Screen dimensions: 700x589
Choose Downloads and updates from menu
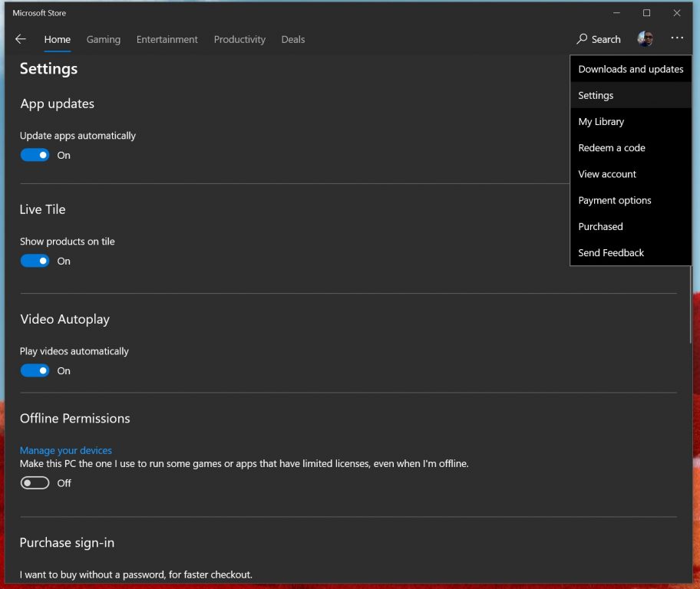630,69
